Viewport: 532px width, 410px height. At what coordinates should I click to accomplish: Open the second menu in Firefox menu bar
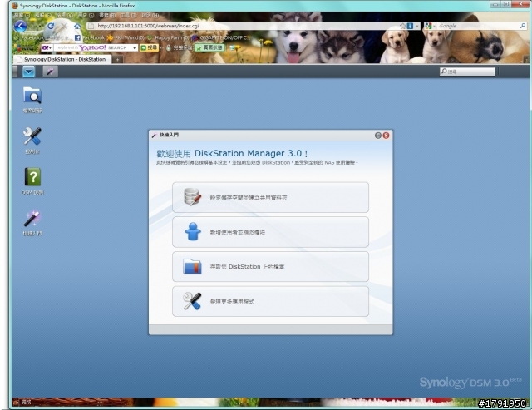42,16
